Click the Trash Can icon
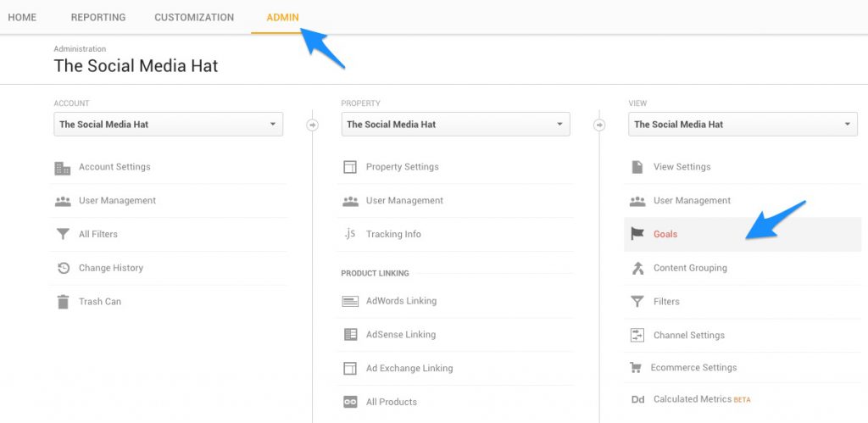868x423 pixels. 63,302
